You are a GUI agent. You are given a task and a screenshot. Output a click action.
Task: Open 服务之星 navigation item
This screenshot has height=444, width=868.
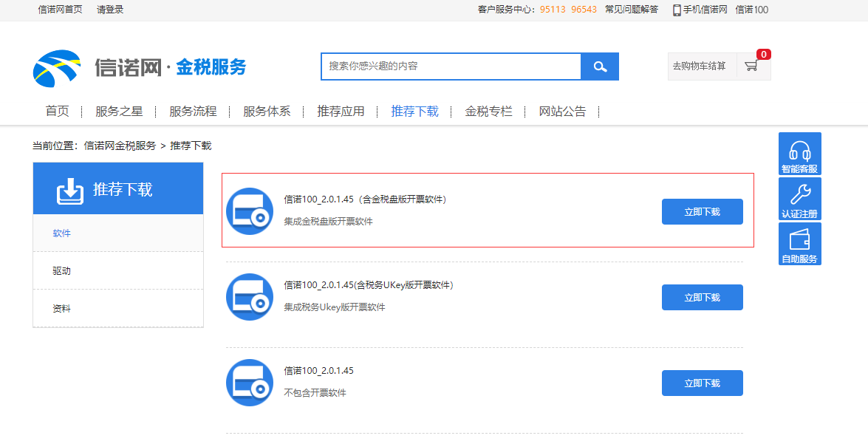point(119,112)
